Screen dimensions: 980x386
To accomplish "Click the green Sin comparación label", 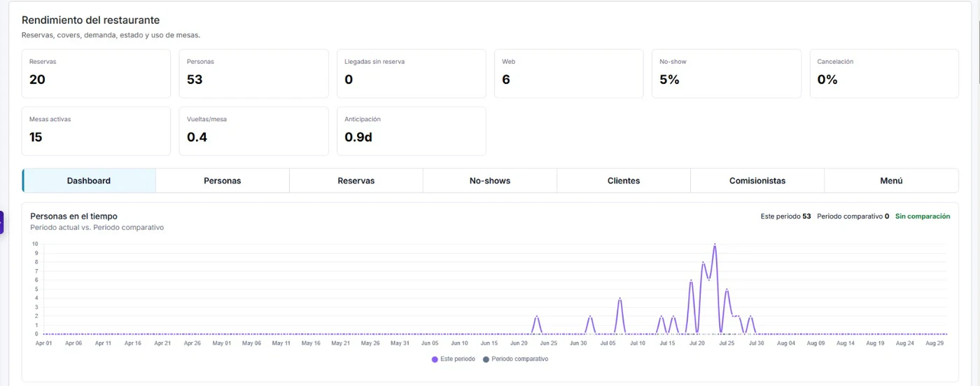I will (923, 216).
